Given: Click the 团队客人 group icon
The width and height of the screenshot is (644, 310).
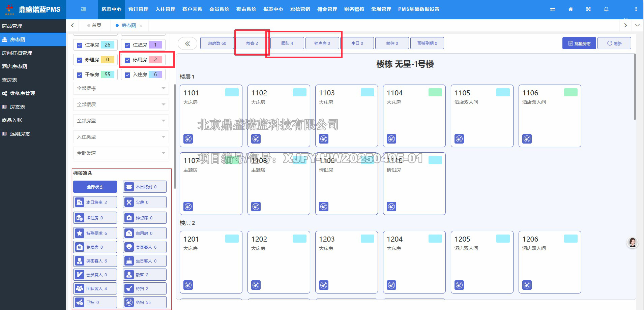Looking at the screenshot, I should click(x=79, y=288).
